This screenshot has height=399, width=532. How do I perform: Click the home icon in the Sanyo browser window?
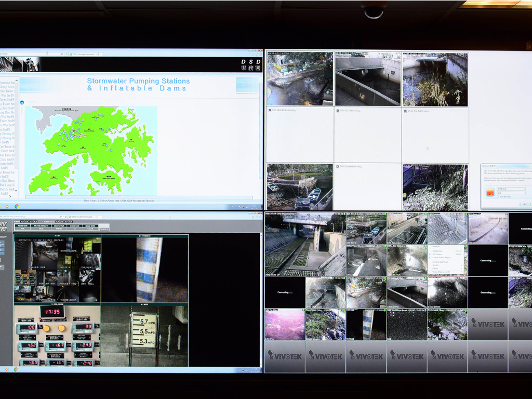[253, 217]
